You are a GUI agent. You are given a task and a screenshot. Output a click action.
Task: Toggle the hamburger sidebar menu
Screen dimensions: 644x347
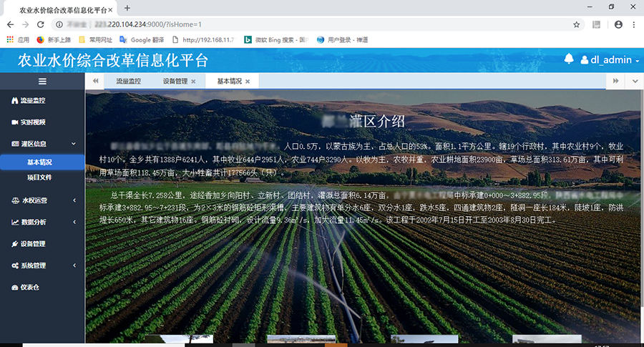point(42,82)
